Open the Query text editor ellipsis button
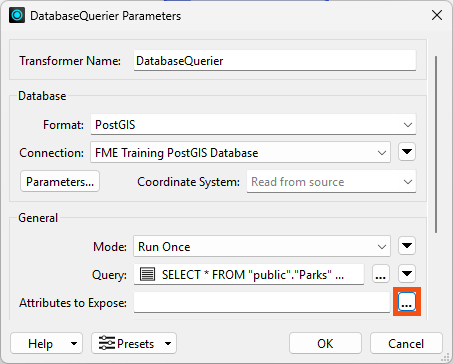This screenshot has height=364, width=453. 381,274
